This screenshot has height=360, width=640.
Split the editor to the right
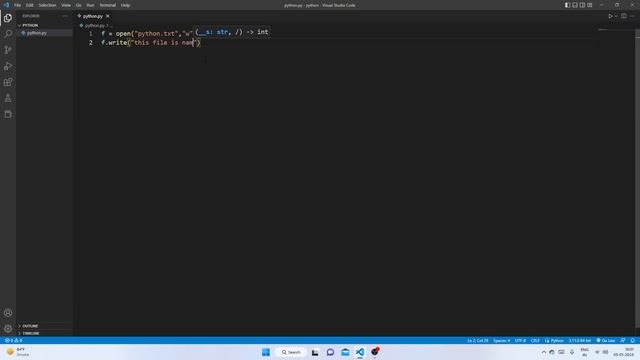click(x=624, y=16)
